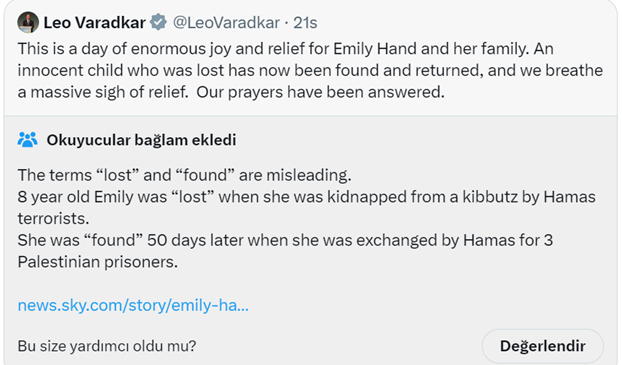Image resolution: width=622 pixels, height=365 pixels.
Task: Click the blue verified badge icon
Action: (158, 22)
